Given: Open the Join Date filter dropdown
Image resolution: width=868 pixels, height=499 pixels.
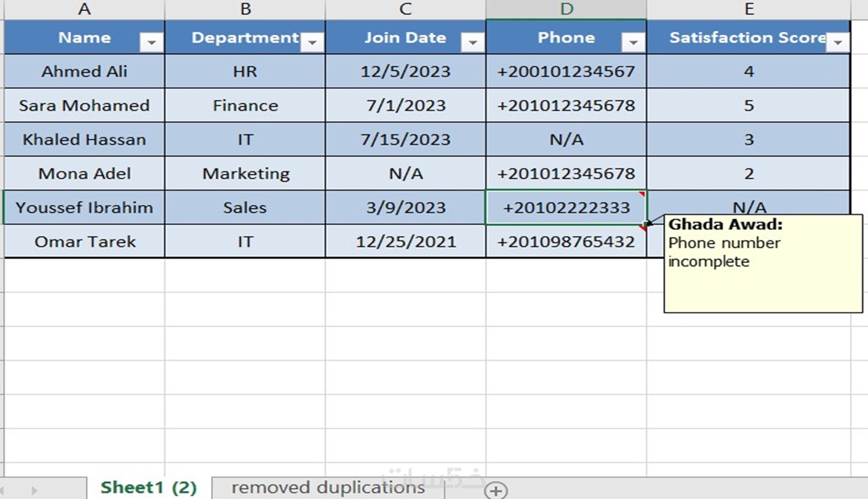Looking at the screenshot, I should pyautogui.click(x=472, y=43).
